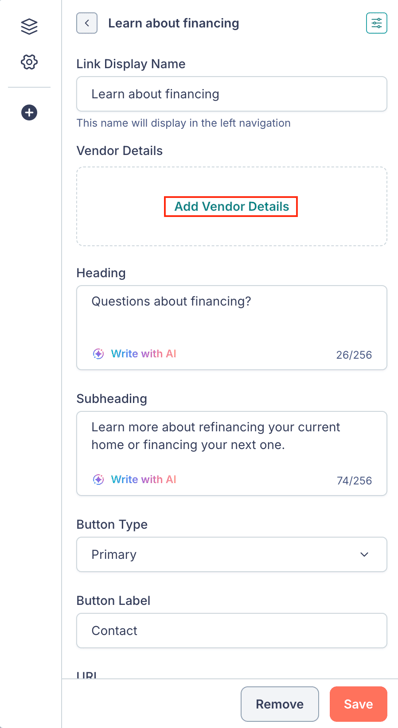
Task: Open the settings gear in sidebar
Action: (29, 62)
